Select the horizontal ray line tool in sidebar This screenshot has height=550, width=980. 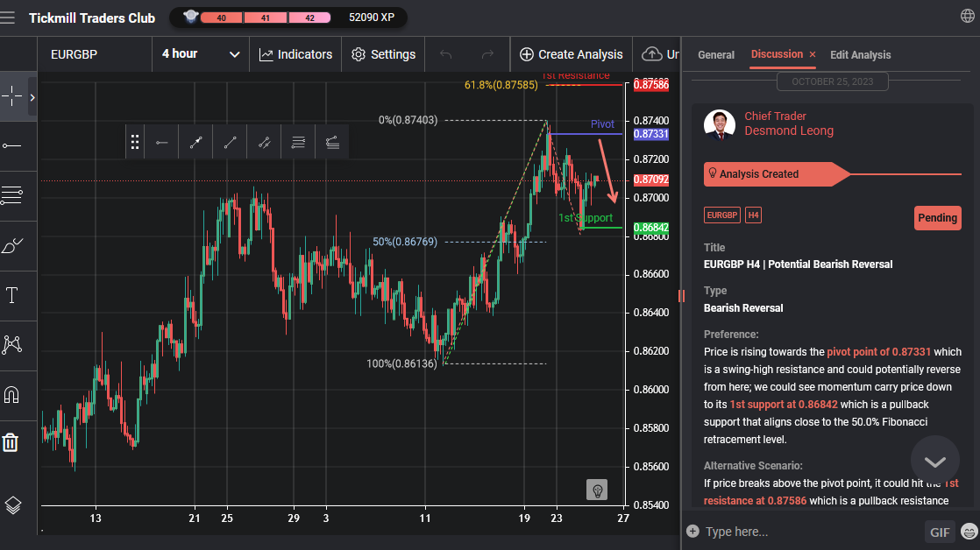pyautogui.click(x=12, y=145)
